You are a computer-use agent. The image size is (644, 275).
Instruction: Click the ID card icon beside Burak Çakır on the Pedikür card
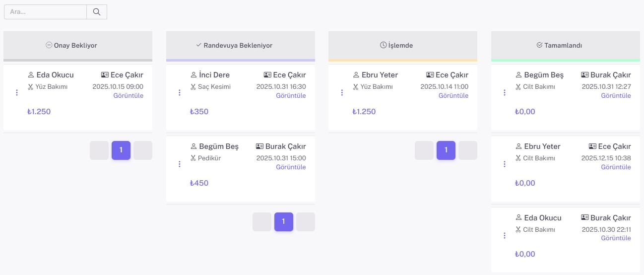point(259,146)
